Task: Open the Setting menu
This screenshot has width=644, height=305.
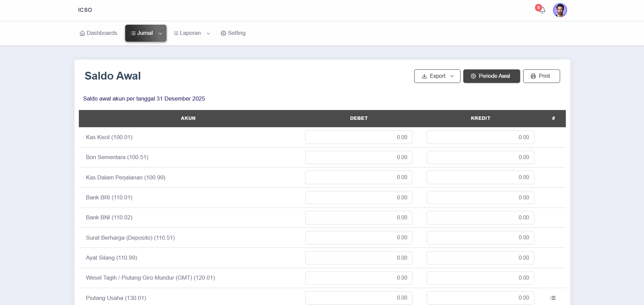Action: tap(233, 33)
